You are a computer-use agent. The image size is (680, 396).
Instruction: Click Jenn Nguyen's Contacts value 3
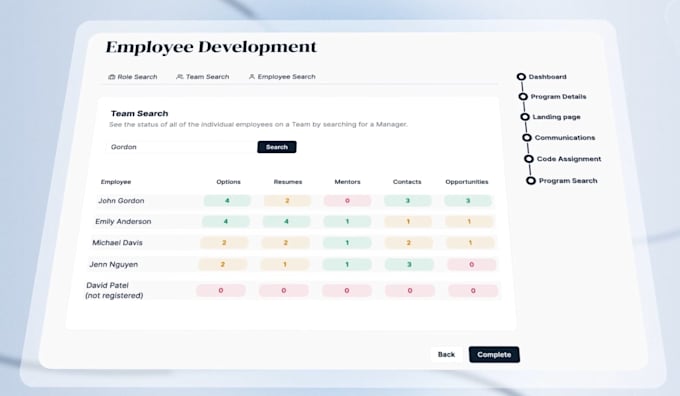pyautogui.click(x=409, y=264)
